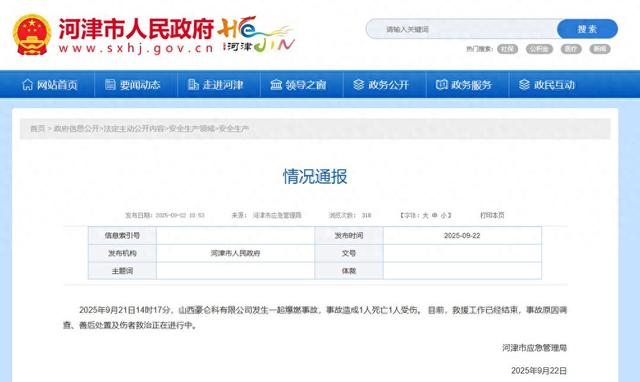
Task: Open the 政民互动 menu item
Action: coord(554,85)
